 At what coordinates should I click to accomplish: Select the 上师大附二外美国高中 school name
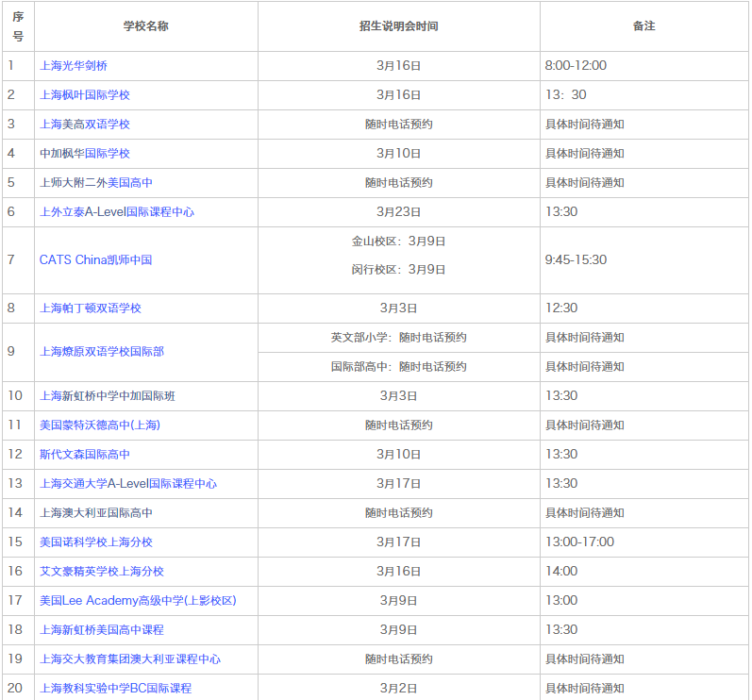(x=96, y=183)
